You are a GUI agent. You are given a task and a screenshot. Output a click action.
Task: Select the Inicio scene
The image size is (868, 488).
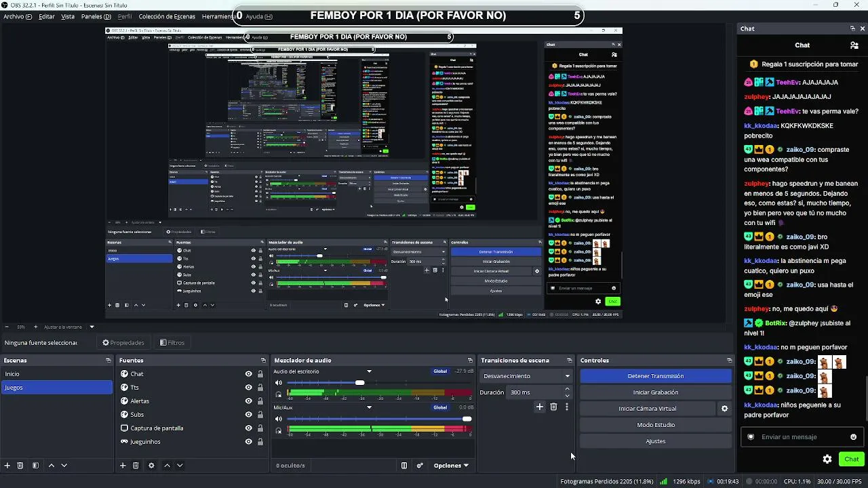[57, 374]
